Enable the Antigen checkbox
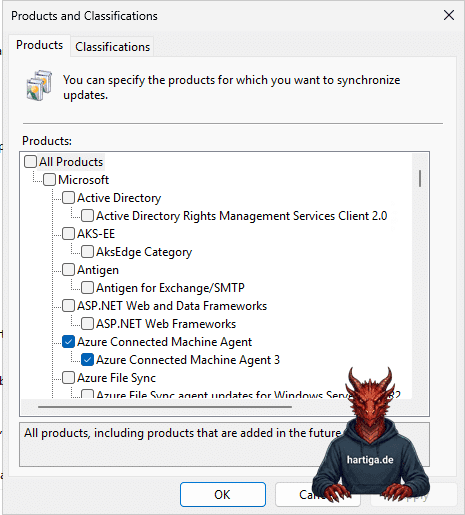Viewport: 465px width, 515px height. (x=68, y=270)
